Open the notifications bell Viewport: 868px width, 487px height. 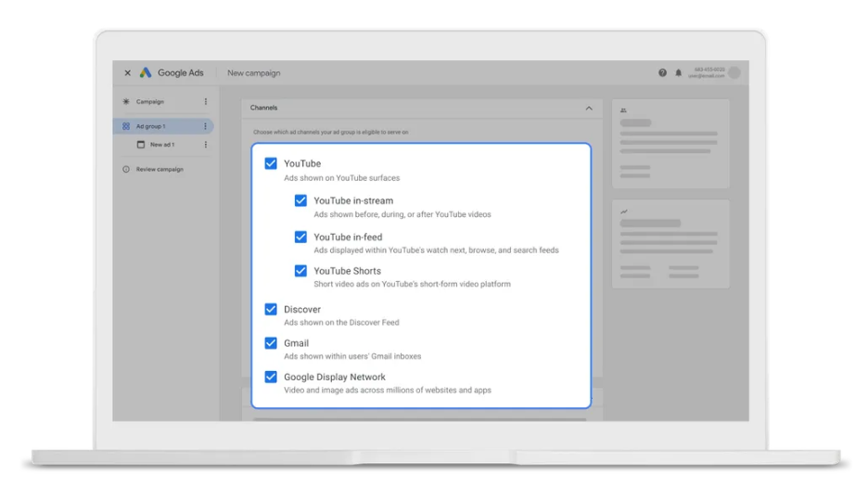(678, 73)
